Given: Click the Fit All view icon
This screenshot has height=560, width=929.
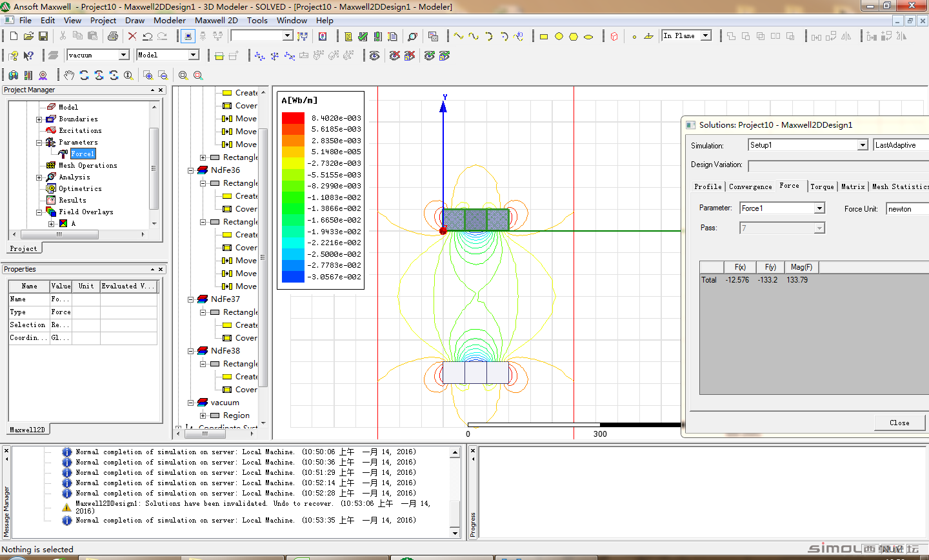Looking at the screenshot, I should click(x=183, y=75).
